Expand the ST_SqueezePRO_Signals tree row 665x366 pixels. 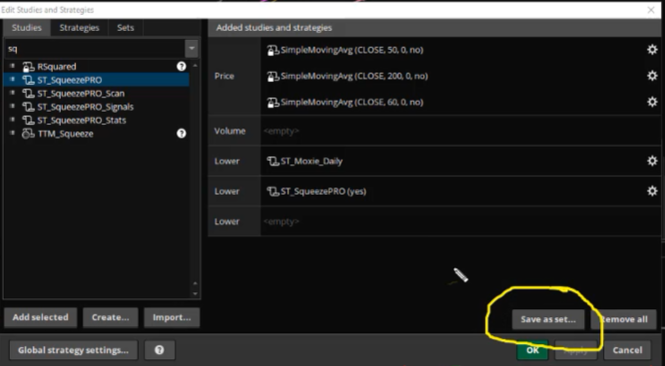coord(12,106)
